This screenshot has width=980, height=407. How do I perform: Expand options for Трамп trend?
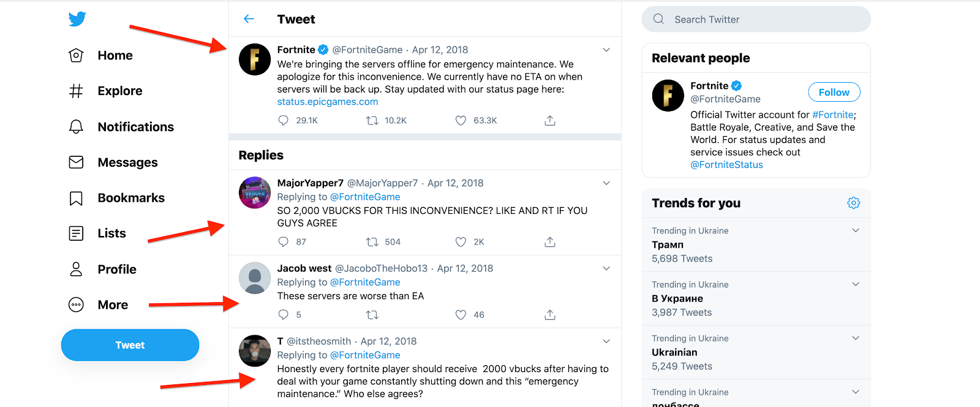856,230
